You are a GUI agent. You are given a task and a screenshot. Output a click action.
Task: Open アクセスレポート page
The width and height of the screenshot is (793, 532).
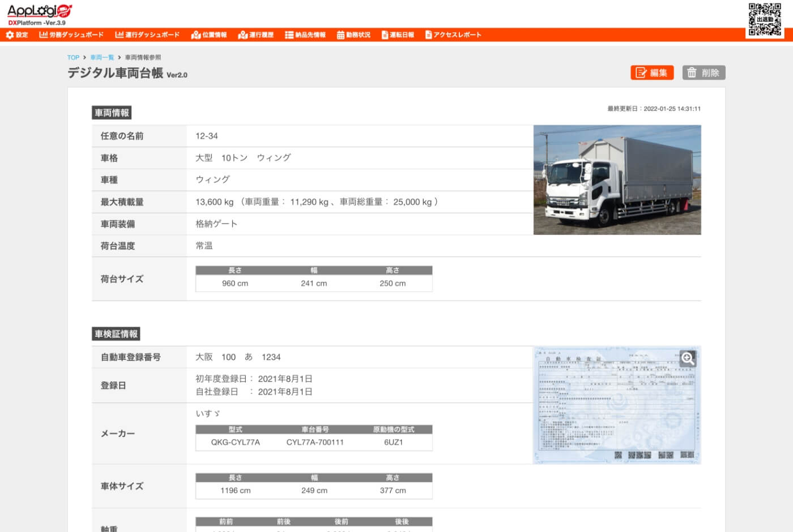[453, 35]
